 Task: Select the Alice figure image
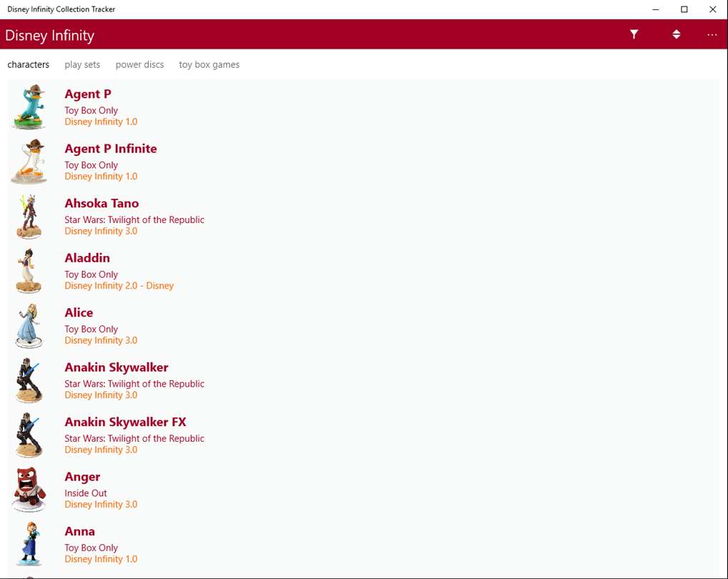tap(29, 326)
